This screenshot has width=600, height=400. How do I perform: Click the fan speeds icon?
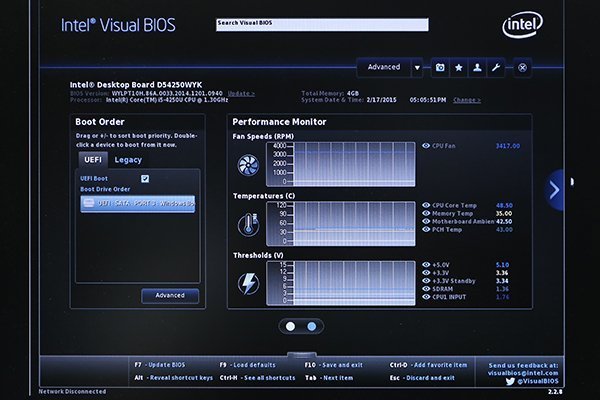(247, 164)
